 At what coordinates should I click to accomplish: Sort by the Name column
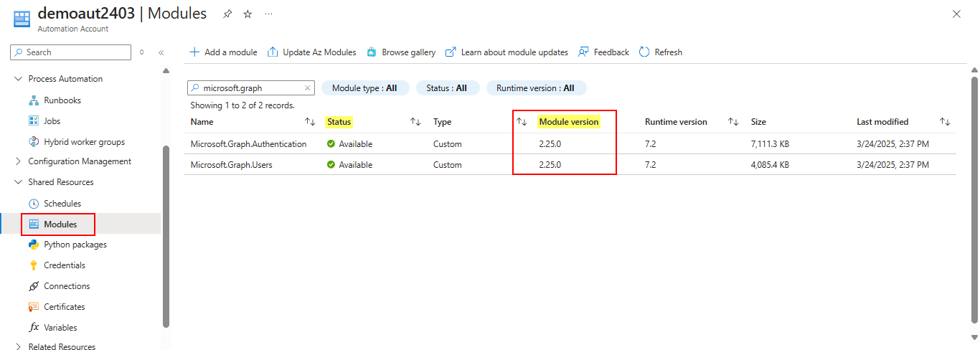pyautogui.click(x=310, y=122)
